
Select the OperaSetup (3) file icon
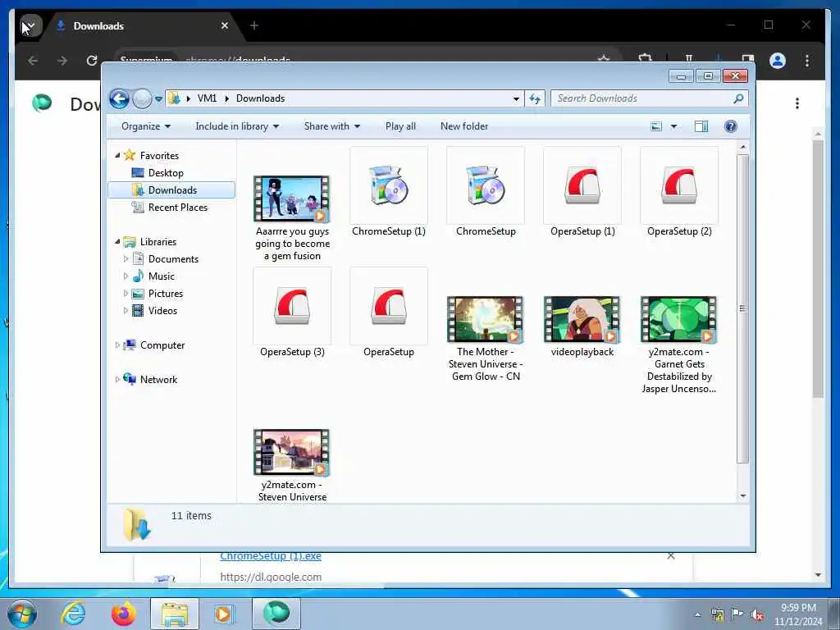292,306
